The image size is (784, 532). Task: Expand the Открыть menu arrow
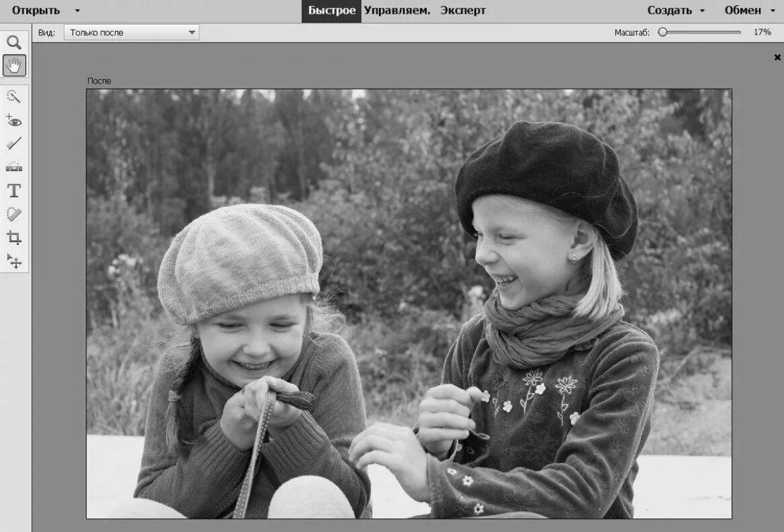coord(76,10)
